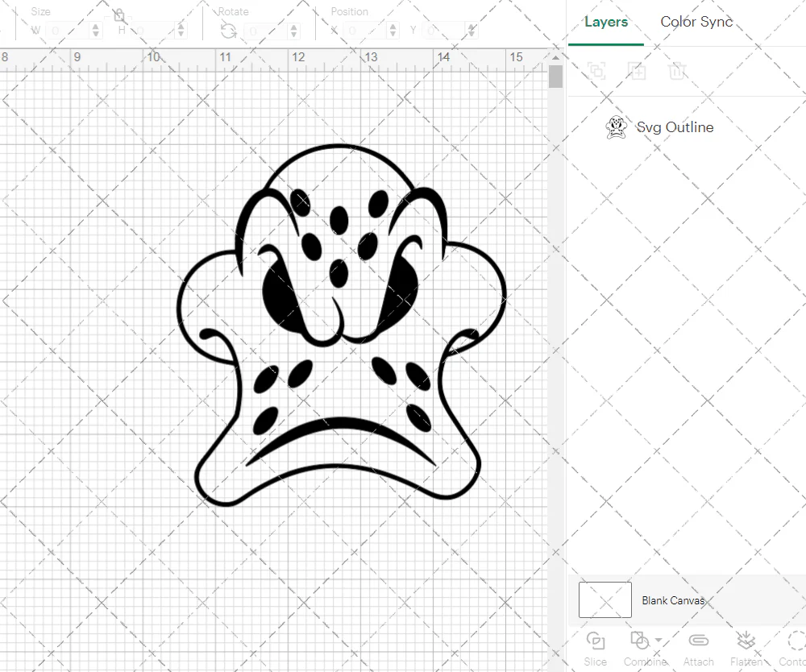Image resolution: width=806 pixels, height=672 pixels.
Task: Switch to the Color Sync tab
Action: (x=696, y=22)
